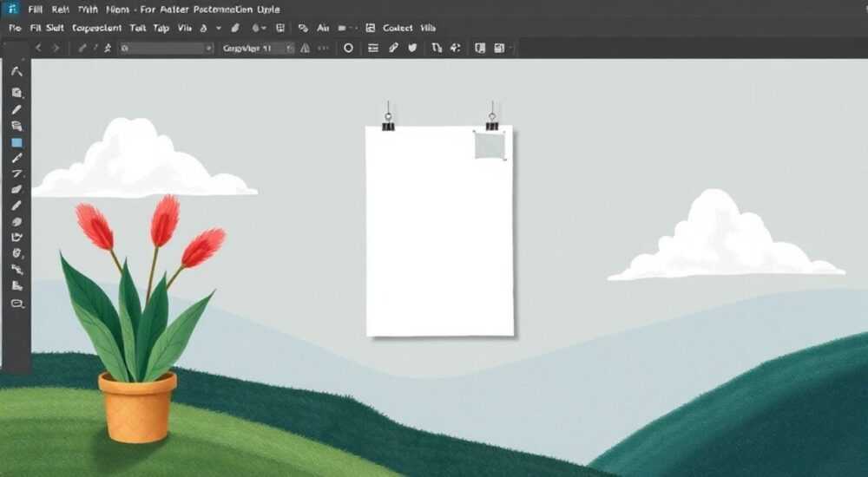
Task: Expand the small down arrow in menu row
Action: tap(219, 28)
